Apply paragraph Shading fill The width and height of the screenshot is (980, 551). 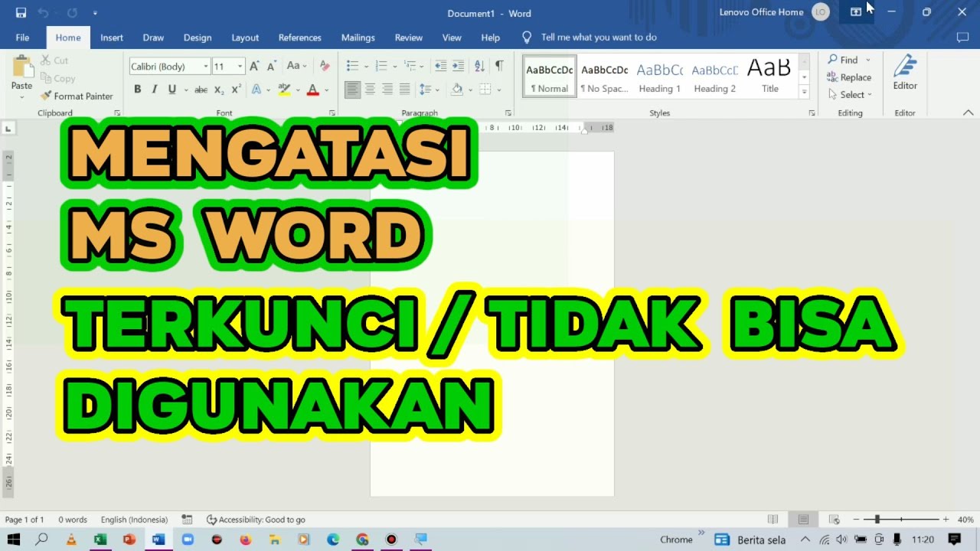coord(457,90)
